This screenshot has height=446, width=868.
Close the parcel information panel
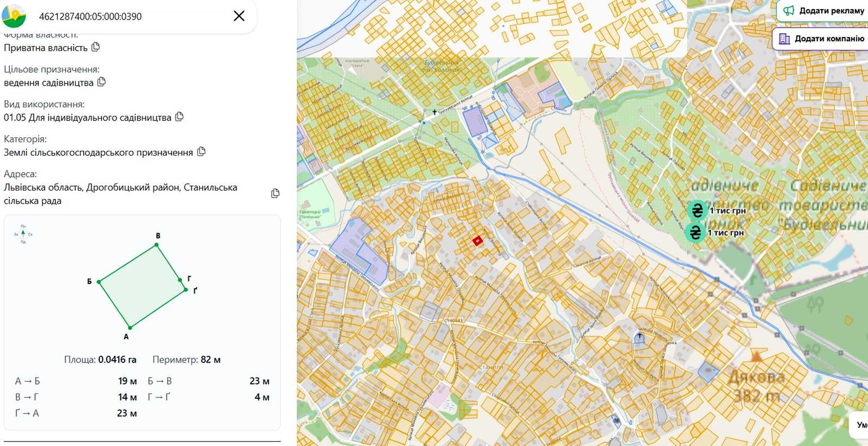[239, 16]
